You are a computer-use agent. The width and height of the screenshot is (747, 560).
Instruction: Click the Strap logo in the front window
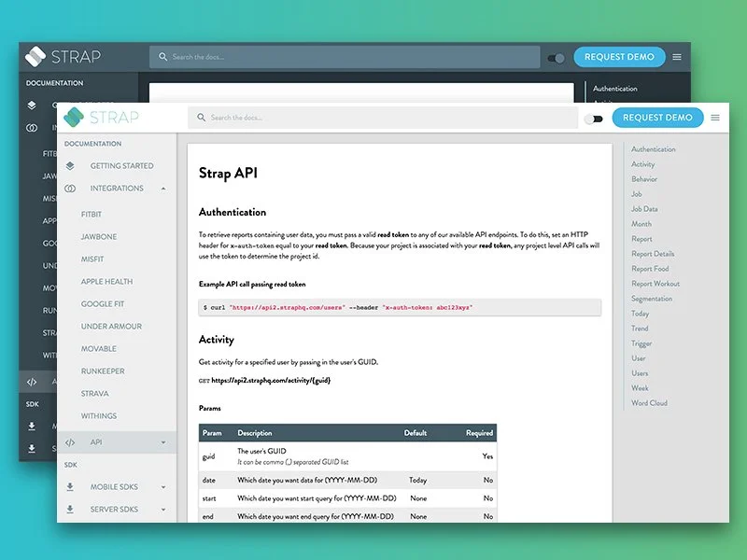(101, 118)
